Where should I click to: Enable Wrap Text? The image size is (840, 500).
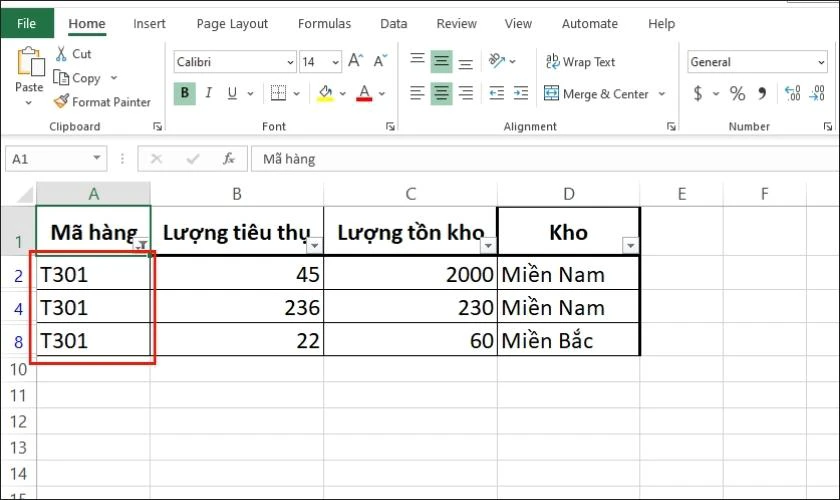click(x=580, y=62)
